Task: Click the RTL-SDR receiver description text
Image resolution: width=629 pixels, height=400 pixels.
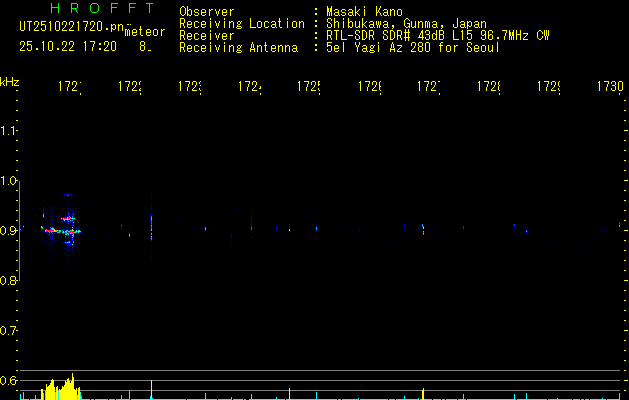Action: coord(438,36)
